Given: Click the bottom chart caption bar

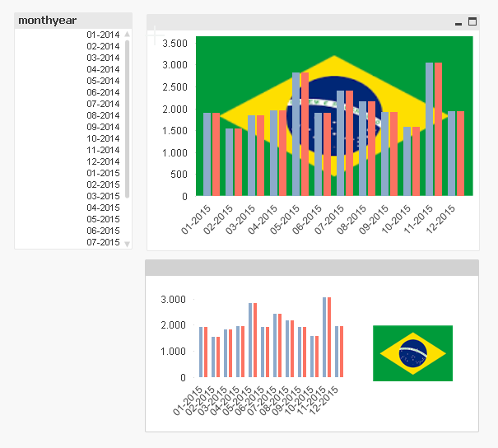Looking at the screenshot, I should coord(312,268).
